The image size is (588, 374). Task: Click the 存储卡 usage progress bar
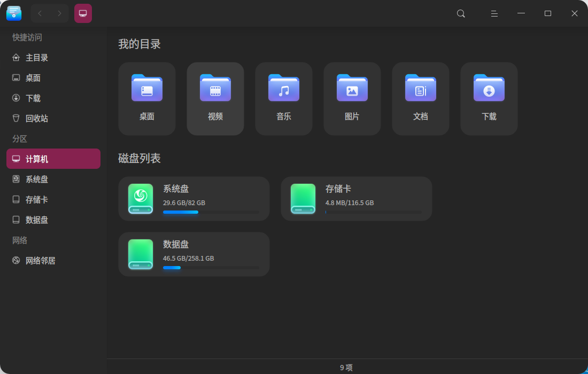[374, 212]
